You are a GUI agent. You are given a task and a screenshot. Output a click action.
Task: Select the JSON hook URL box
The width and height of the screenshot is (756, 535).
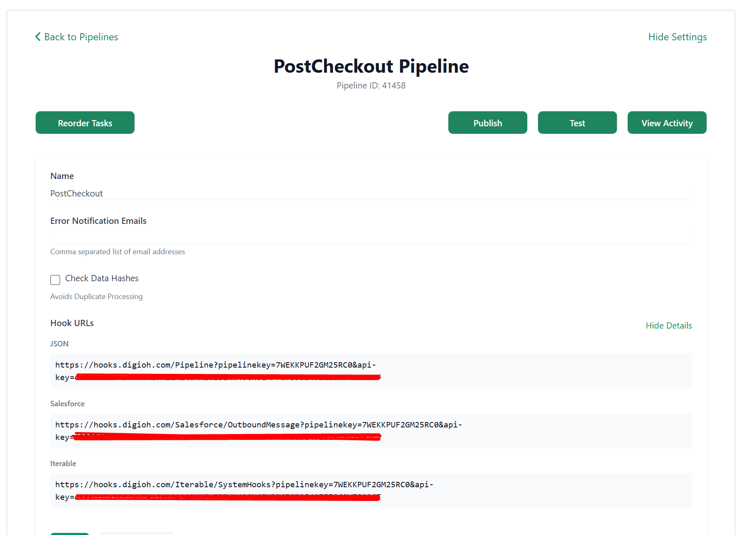tap(370, 371)
